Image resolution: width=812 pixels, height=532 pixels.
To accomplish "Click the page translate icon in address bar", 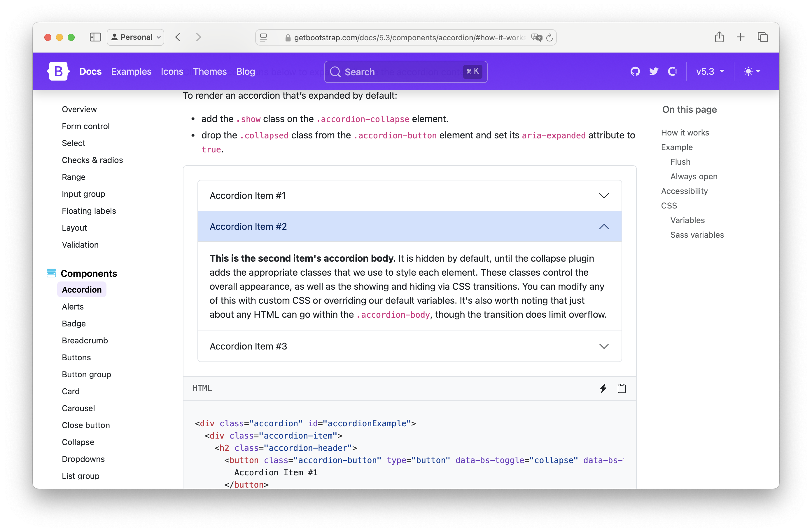I will [x=536, y=38].
